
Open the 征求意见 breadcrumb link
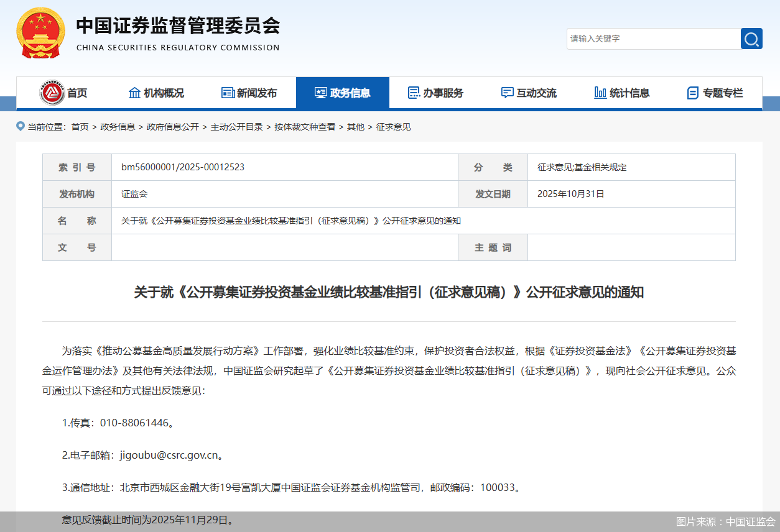[393, 127]
